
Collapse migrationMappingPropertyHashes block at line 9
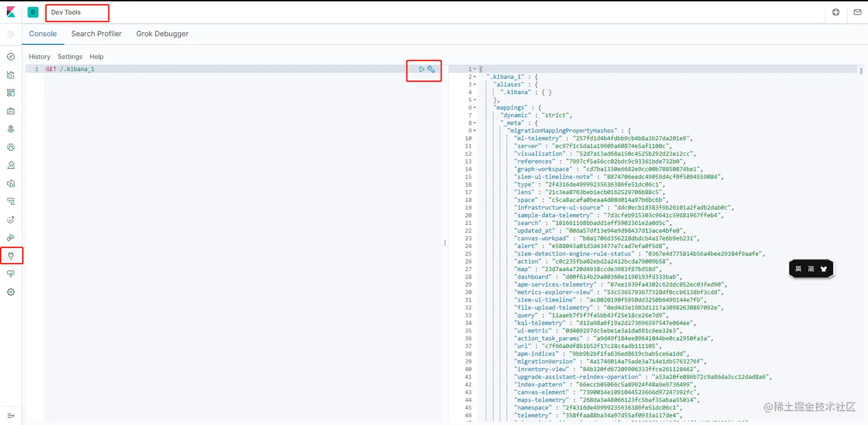click(x=475, y=131)
